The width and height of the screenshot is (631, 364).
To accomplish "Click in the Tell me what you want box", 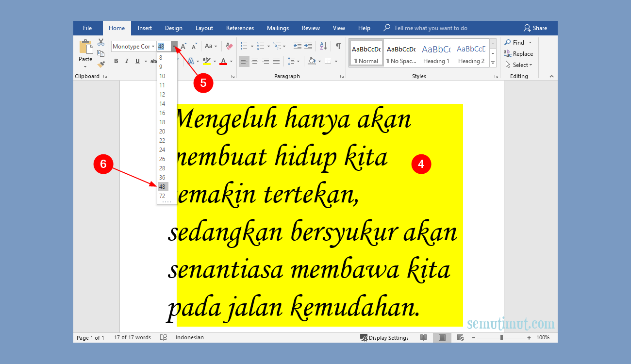I will pos(431,28).
